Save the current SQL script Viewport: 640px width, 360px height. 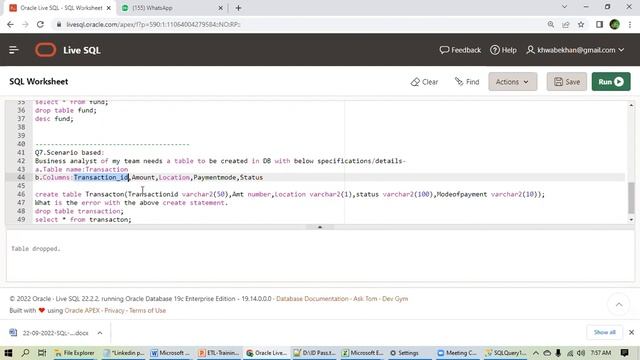(567, 82)
